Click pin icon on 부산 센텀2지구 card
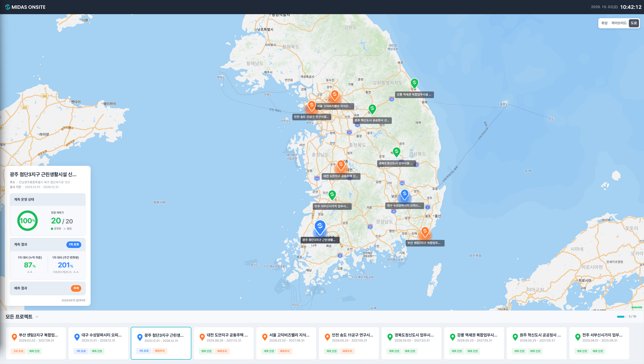The height and width of the screenshot is (364, 644). tap(14, 337)
